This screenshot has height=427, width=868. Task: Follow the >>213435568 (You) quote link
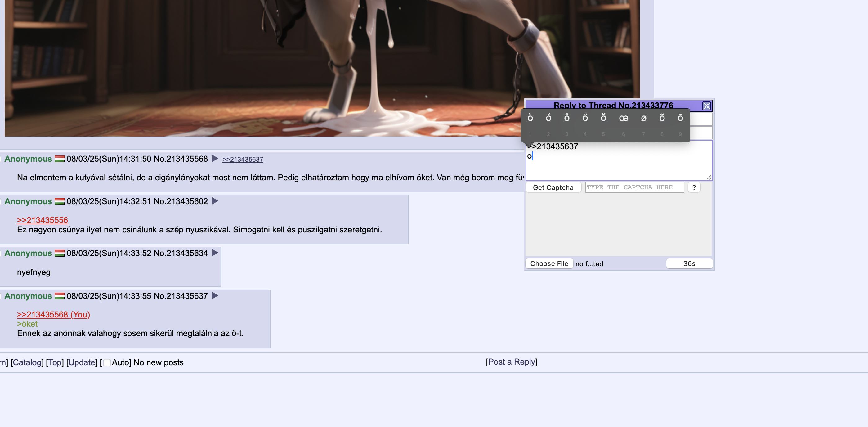pos(53,314)
